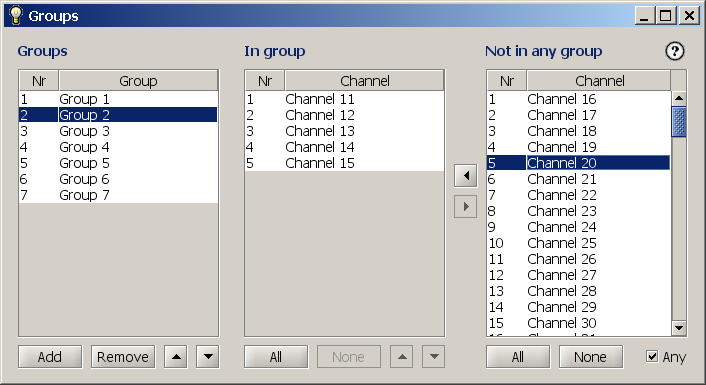
Task: Click the In group move-down arrow button
Action: (434, 357)
